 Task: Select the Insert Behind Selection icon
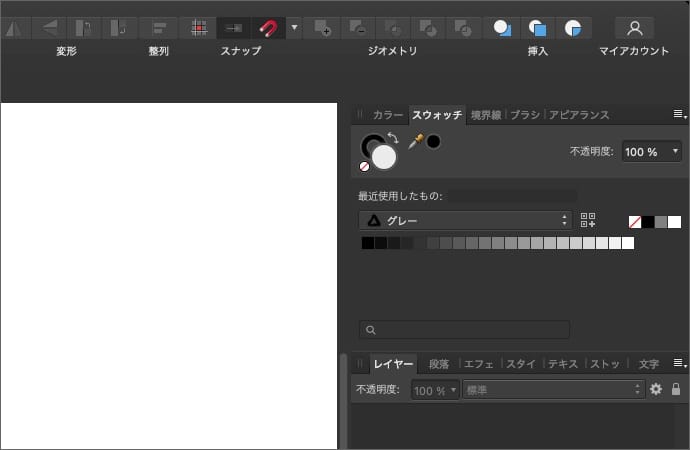[x=503, y=28]
